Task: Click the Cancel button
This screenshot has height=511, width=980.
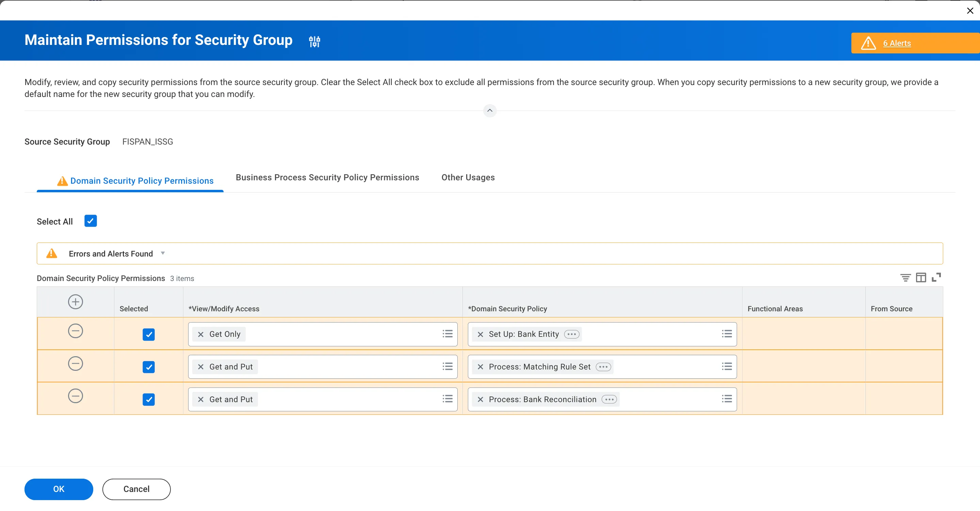Action: (136, 489)
